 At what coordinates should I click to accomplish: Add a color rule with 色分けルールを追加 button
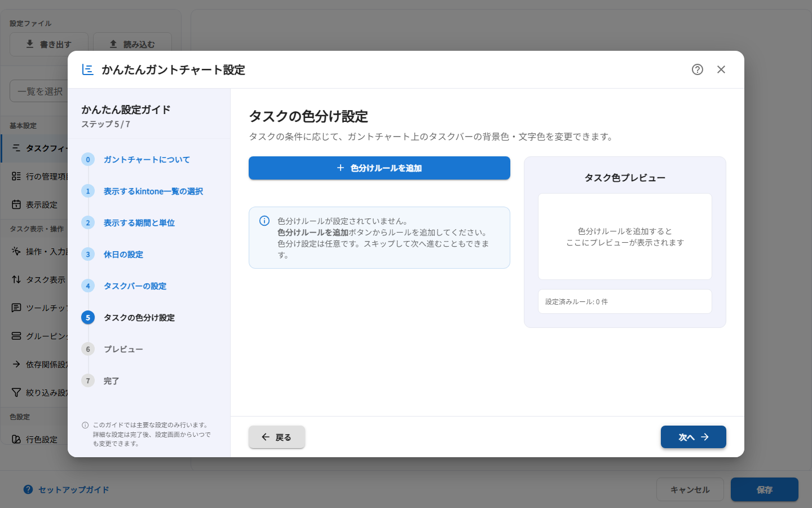379,168
